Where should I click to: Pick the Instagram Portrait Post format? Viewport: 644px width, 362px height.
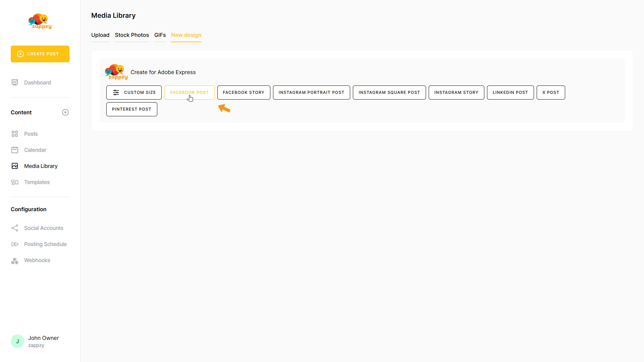coord(311,93)
